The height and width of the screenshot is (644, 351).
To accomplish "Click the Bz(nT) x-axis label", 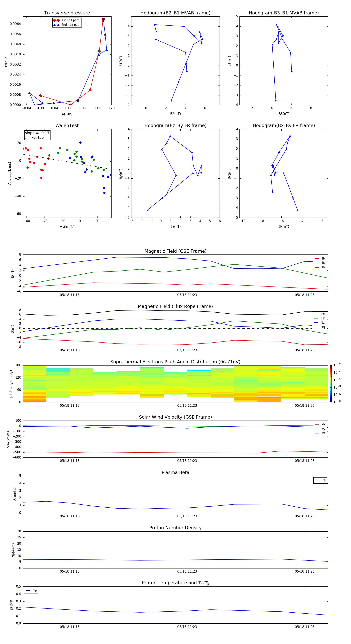I will click(175, 227).
